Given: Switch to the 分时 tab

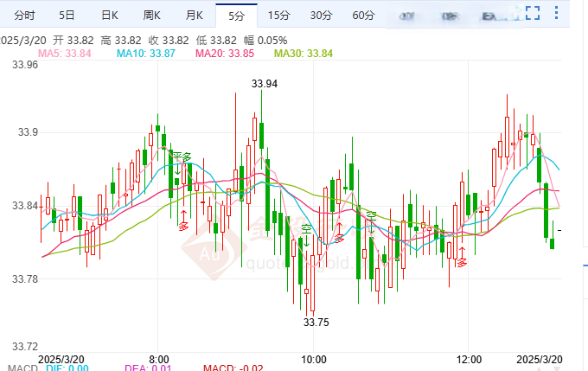Looking at the screenshot, I should 24,16.
